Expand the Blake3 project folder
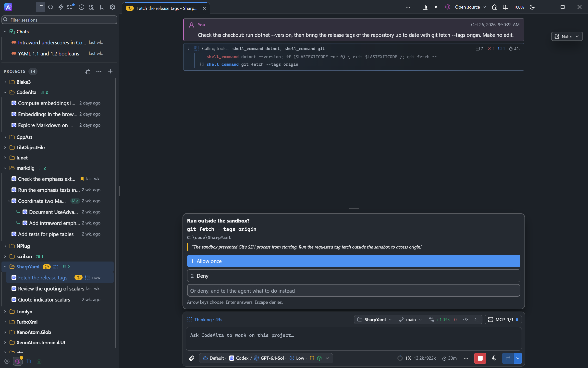This screenshot has width=588, height=368. point(5,82)
